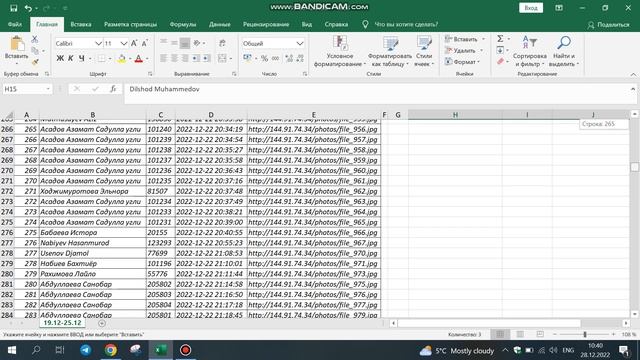Open Chrome from the taskbar
640x360 pixels.
tap(110, 350)
